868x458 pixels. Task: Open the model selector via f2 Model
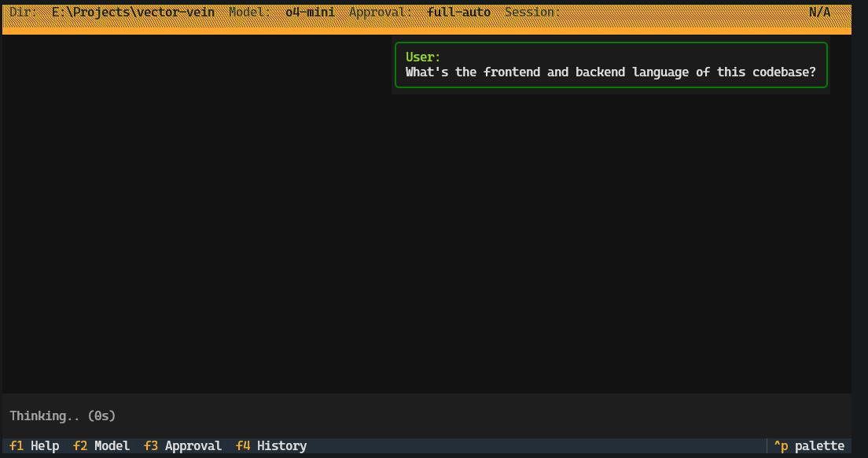101,445
